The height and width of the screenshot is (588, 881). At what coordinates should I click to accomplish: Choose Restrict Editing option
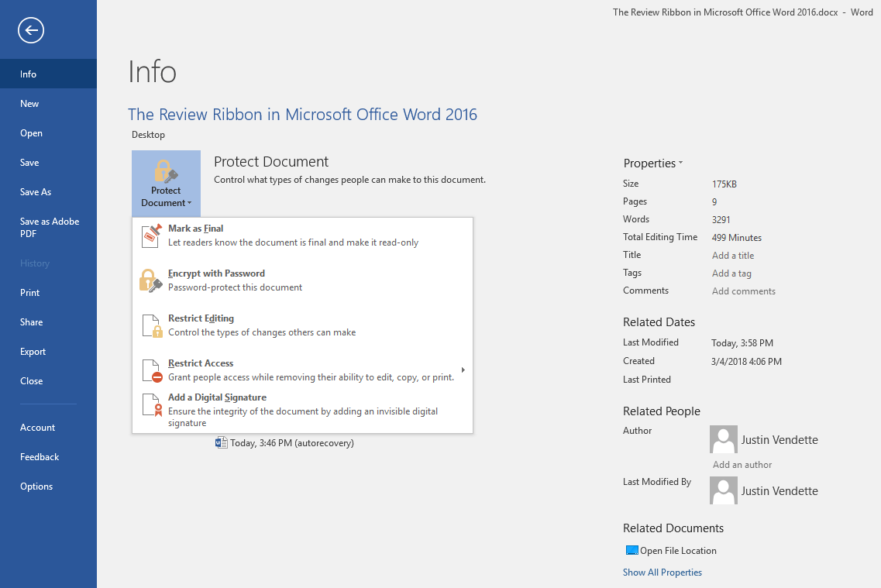point(302,325)
